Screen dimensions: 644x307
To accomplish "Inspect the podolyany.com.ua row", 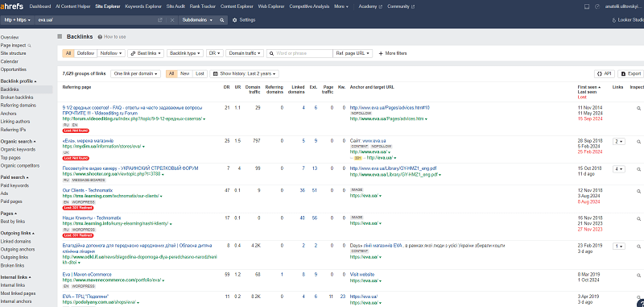I will (x=638, y=297).
